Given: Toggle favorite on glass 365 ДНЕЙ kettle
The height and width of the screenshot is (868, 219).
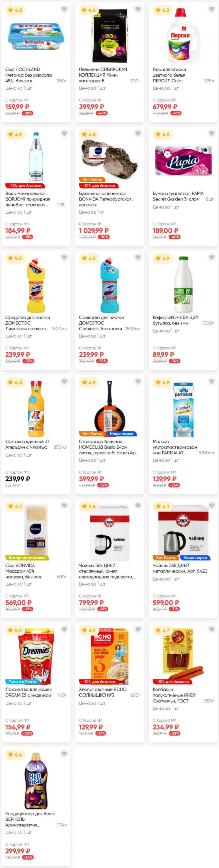Looking at the screenshot, I should coord(138,506).
